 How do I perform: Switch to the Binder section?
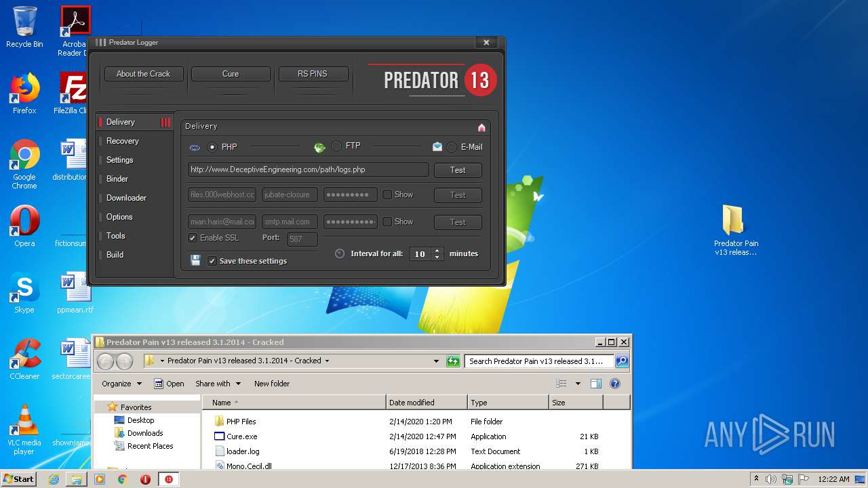pyautogui.click(x=117, y=179)
